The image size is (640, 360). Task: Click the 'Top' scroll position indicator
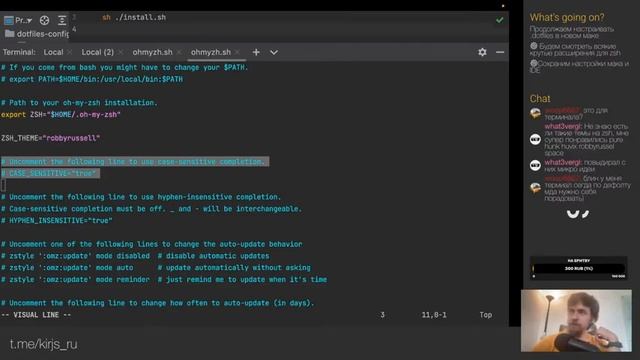(485, 315)
